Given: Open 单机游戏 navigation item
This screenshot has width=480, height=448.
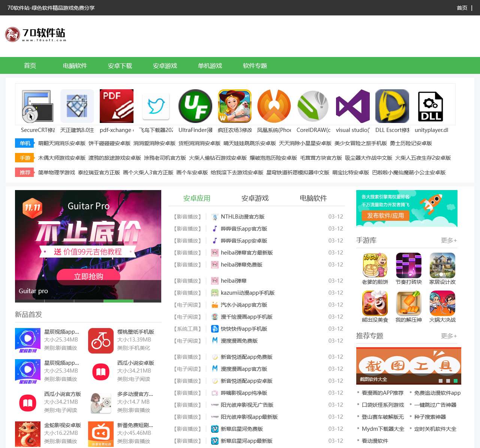Looking at the screenshot, I should tap(210, 66).
